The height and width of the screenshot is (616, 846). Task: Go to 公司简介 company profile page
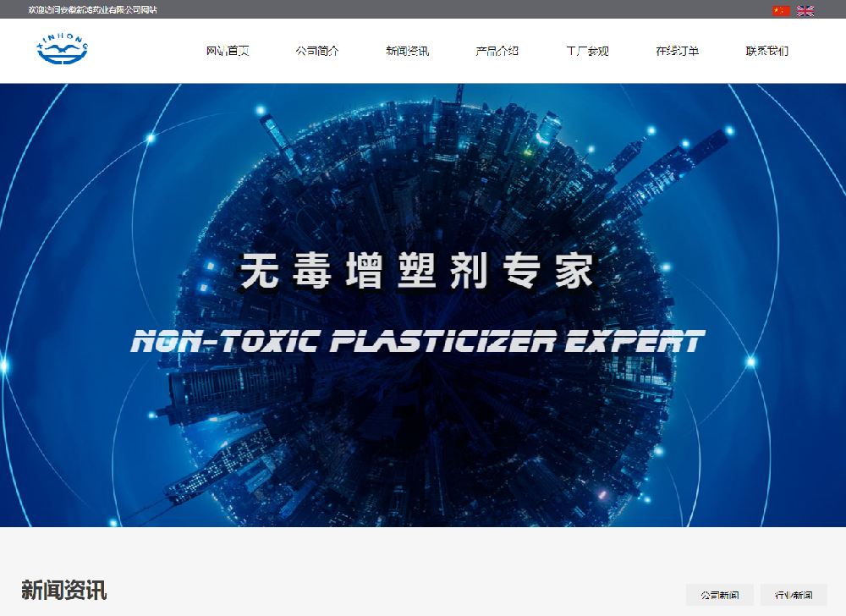[x=317, y=51]
